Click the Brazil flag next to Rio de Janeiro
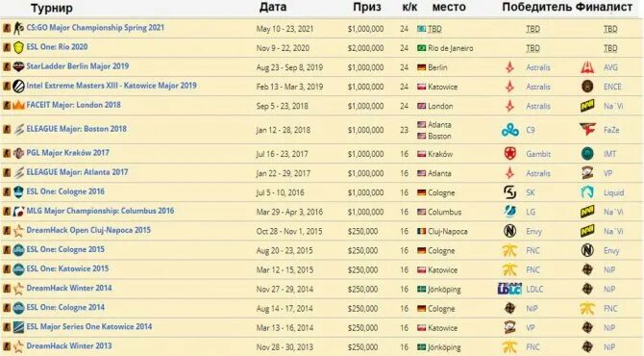Image resolution: width=644 pixels, height=356 pixels. pyautogui.click(x=421, y=48)
